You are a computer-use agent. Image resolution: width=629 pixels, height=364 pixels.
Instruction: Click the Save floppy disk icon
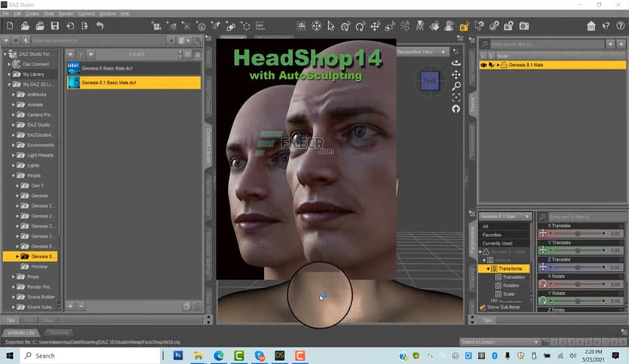(55, 26)
